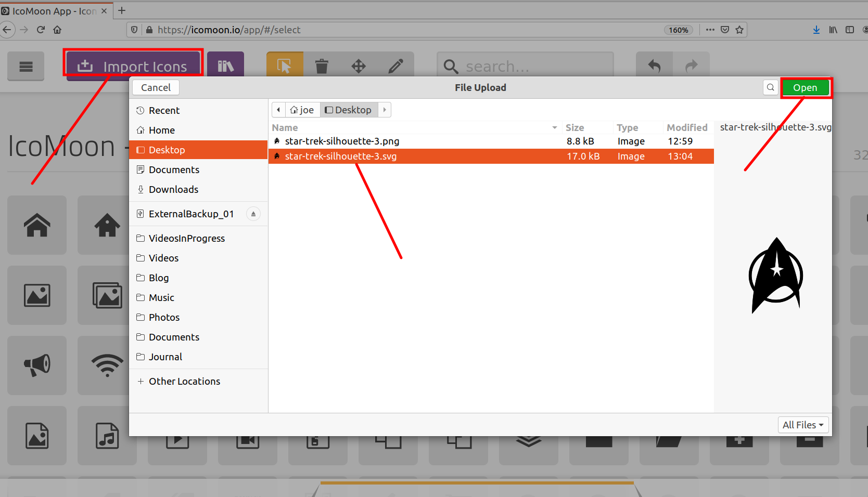Open the All Files filter dropdown
The width and height of the screenshot is (868, 497).
click(x=802, y=425)
